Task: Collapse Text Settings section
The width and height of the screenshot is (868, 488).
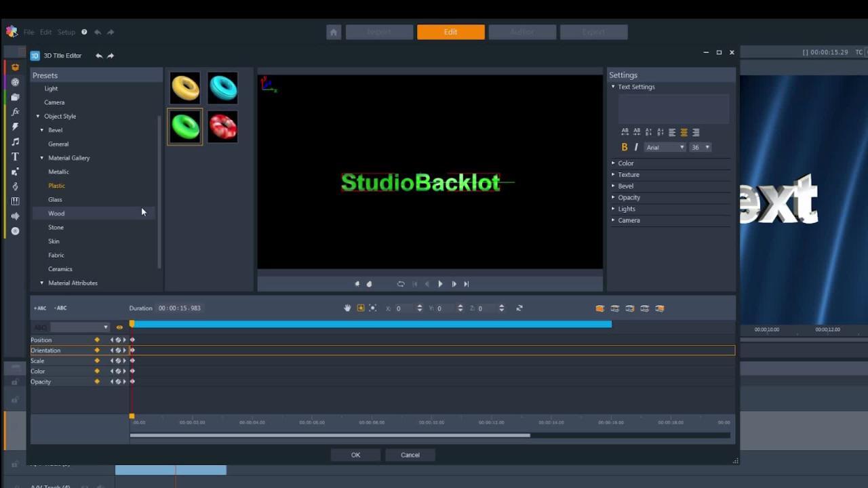Action: 613,87
